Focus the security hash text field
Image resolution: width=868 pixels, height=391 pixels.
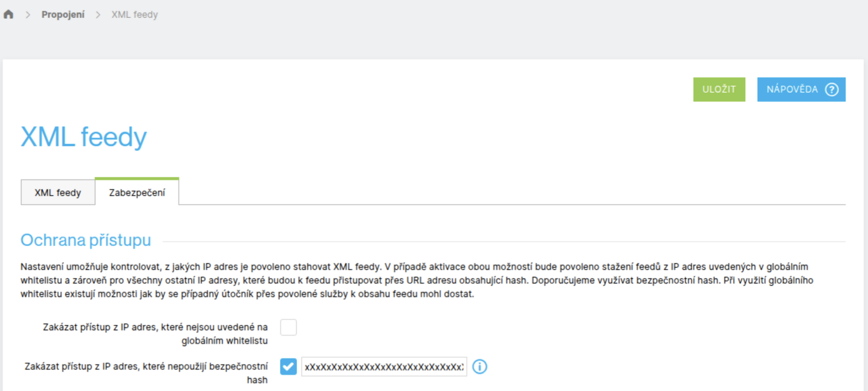click(x=384, y=367)
